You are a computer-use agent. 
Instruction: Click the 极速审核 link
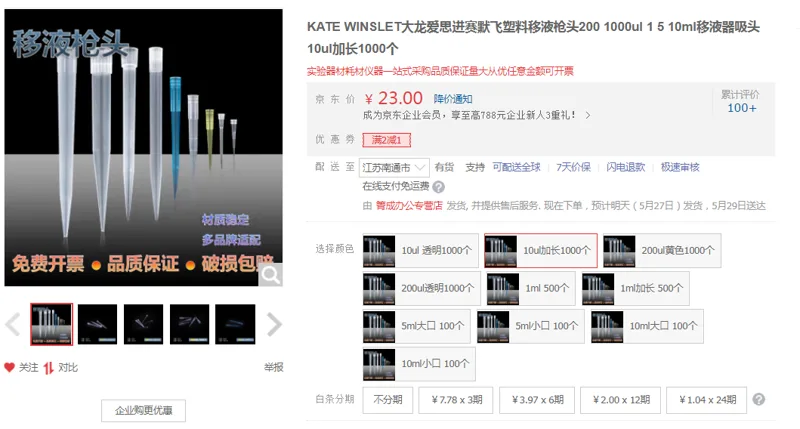click(680, 167)
